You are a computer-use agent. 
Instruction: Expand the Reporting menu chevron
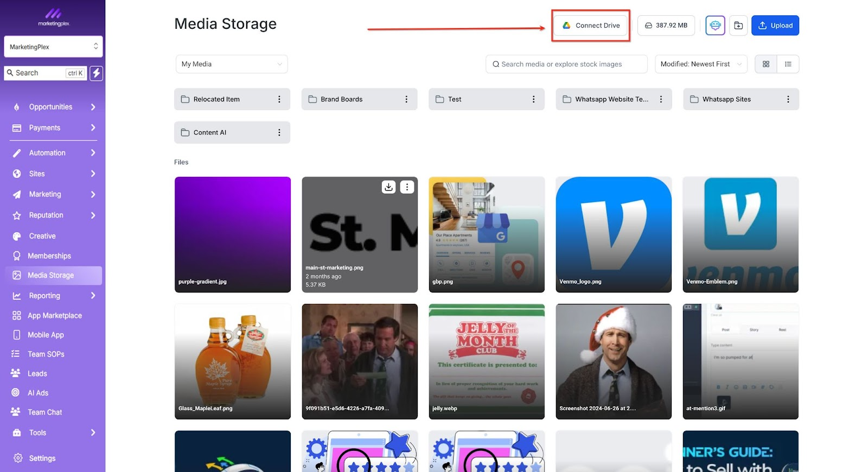pyautogui.click(x=93, y=296)
